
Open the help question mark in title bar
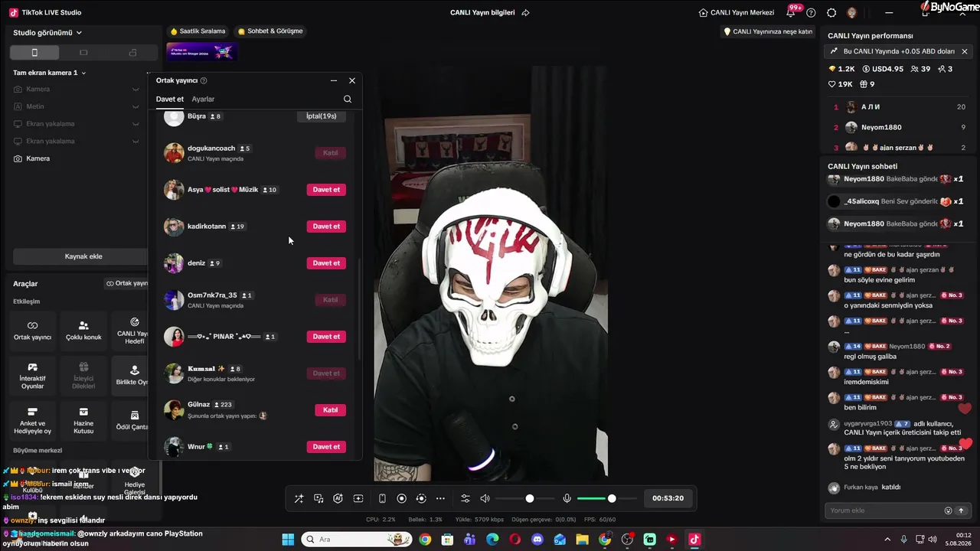(811, 12)
